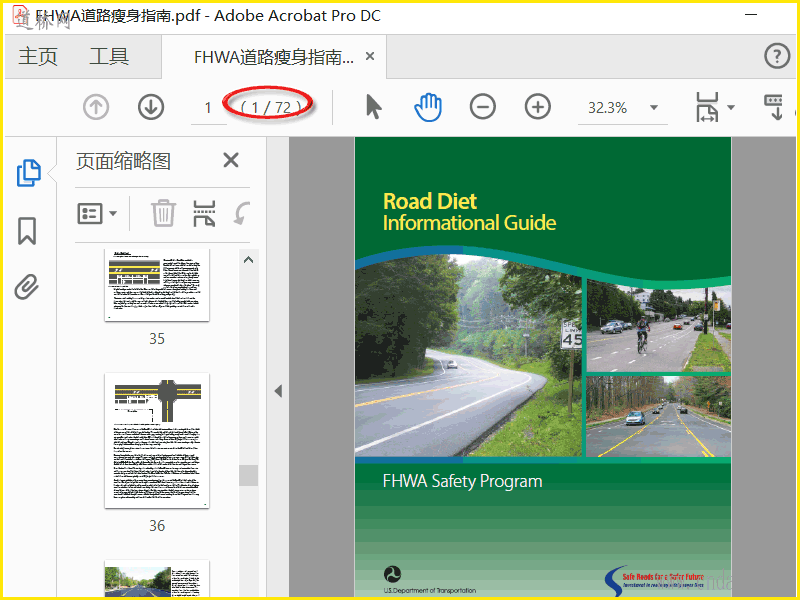Click the 32.3% zoom value field
The height and width of the screenshot is (600, 800).
[x=607, y=108]
